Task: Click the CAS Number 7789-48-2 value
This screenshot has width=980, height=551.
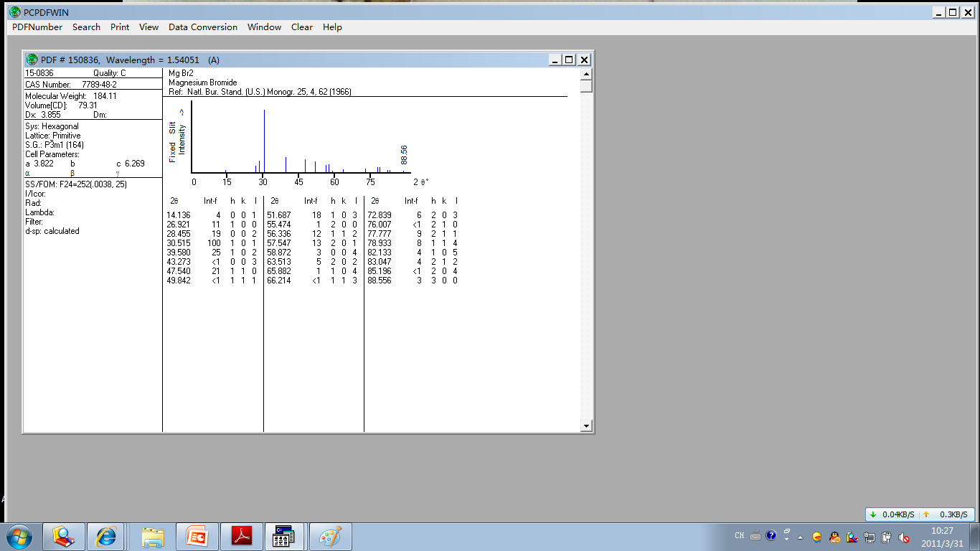Action: pos(100,85)
